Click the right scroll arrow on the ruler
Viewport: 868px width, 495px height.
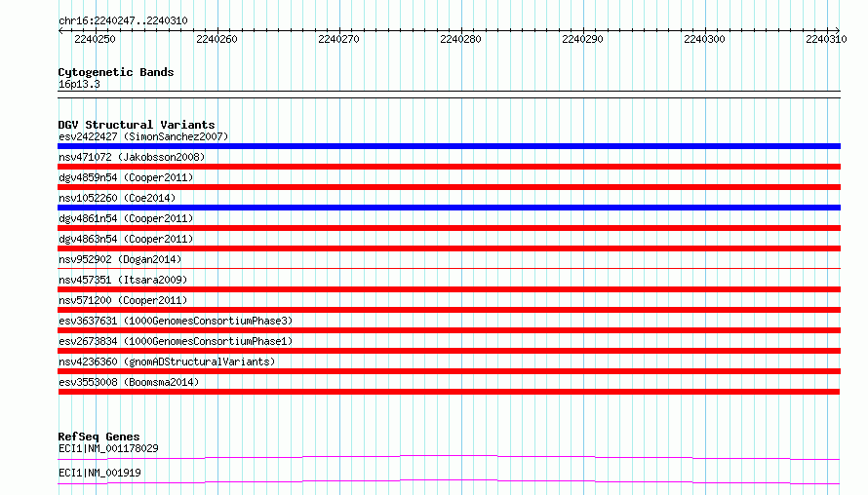(x=837, y=30)
